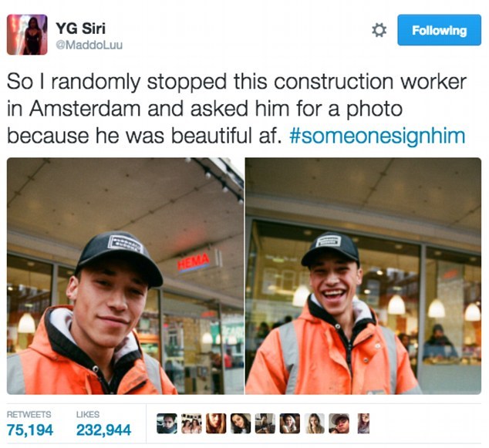Screen dimensions: 489x448
Task: Click the tweet text body
Action: [x=236, y=109]
